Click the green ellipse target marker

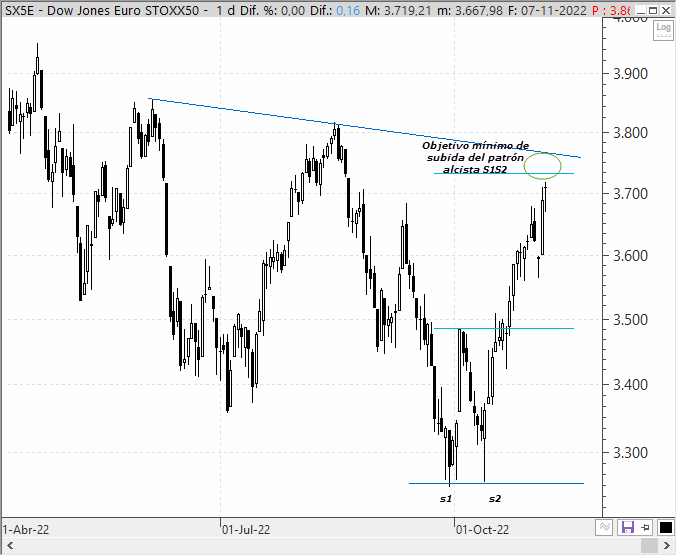[543, 166]
